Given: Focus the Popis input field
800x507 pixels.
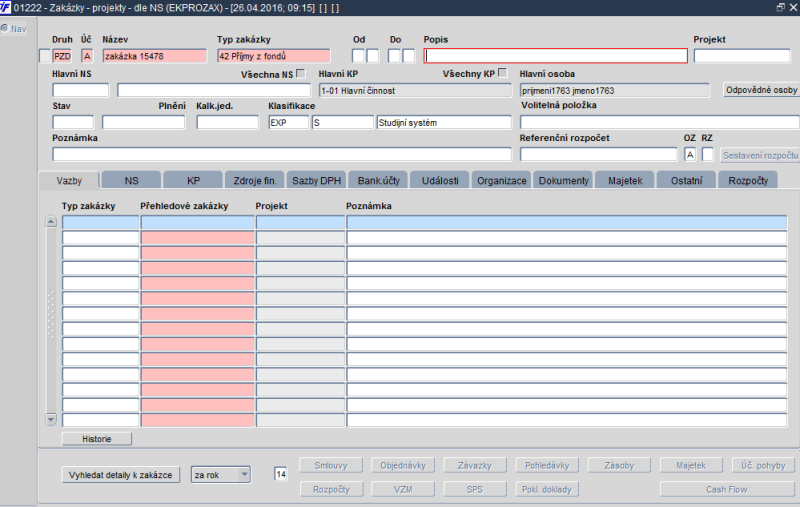Looking at the screenshot, I should (x=556, y=56).
